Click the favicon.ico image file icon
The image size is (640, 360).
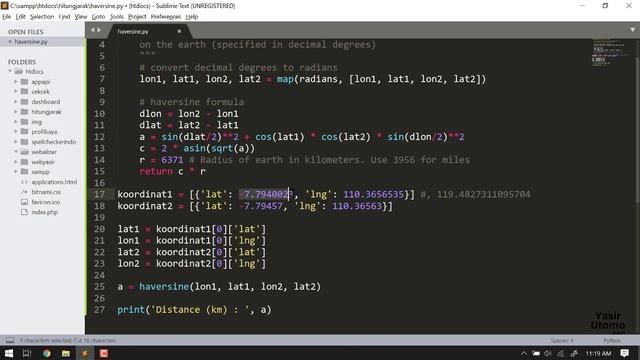pyautogui.click(x=24, y=202)
